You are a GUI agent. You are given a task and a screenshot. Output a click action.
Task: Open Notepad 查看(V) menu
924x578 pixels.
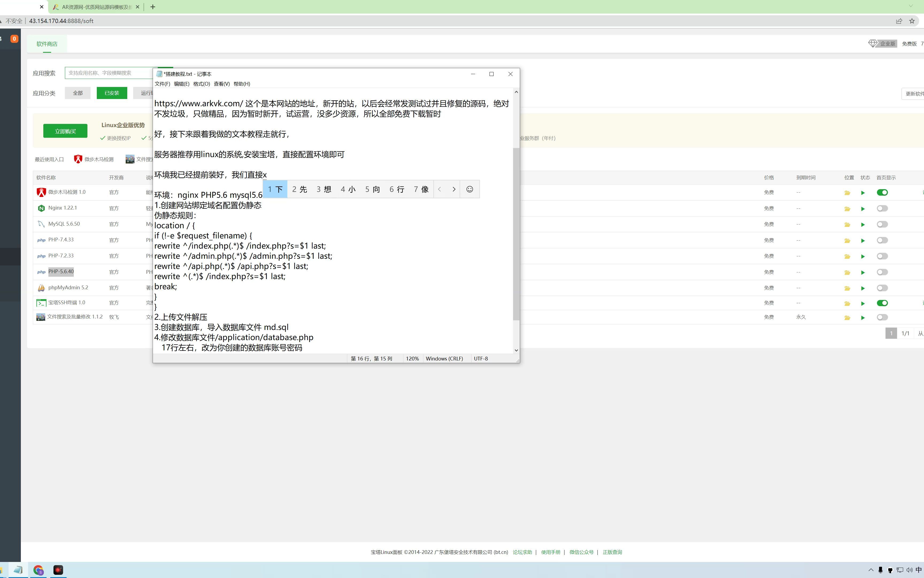[x=221, y=84]
